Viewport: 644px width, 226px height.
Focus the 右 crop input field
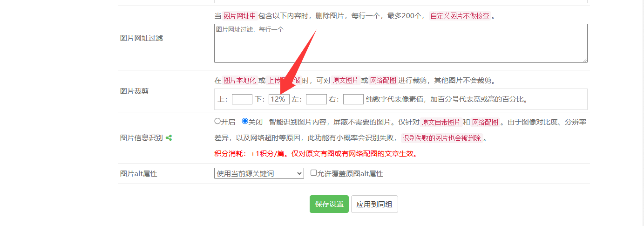[x=353, y=99]
